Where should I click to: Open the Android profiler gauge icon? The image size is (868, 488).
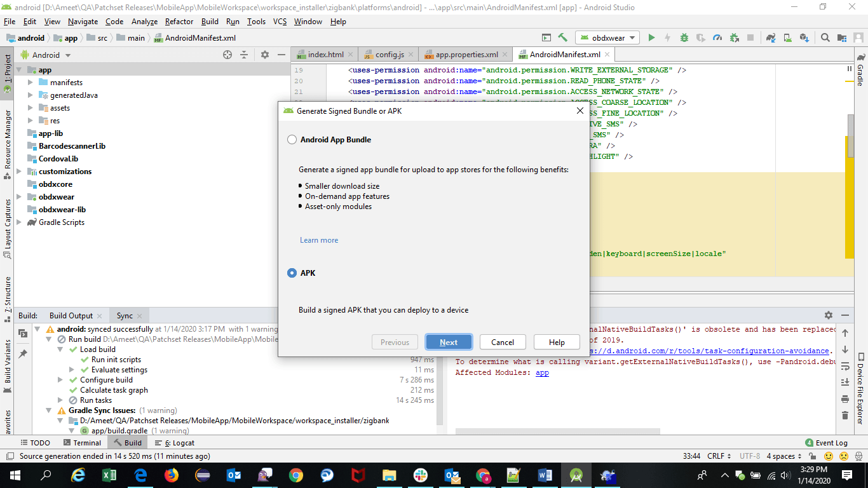[717, 37]
